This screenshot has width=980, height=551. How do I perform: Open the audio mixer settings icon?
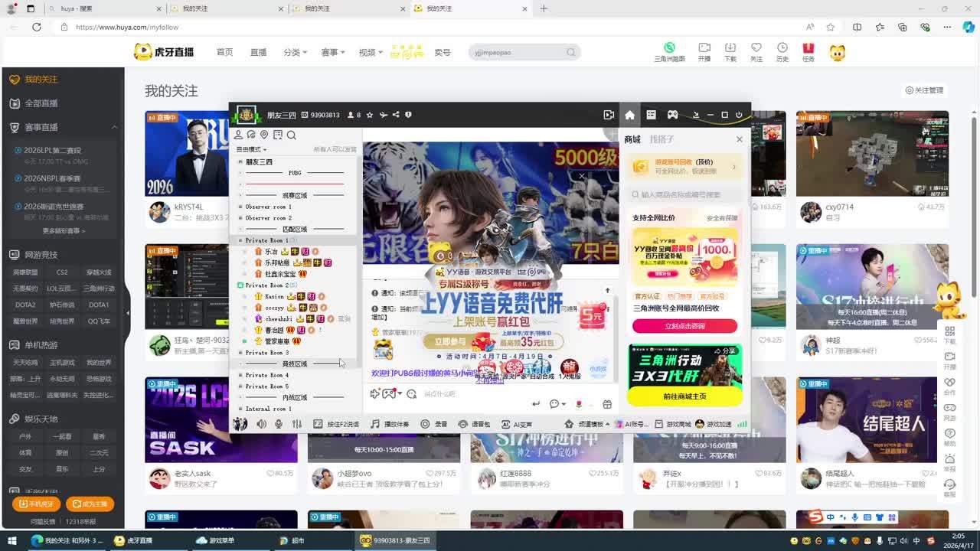(x=297, y=424)
